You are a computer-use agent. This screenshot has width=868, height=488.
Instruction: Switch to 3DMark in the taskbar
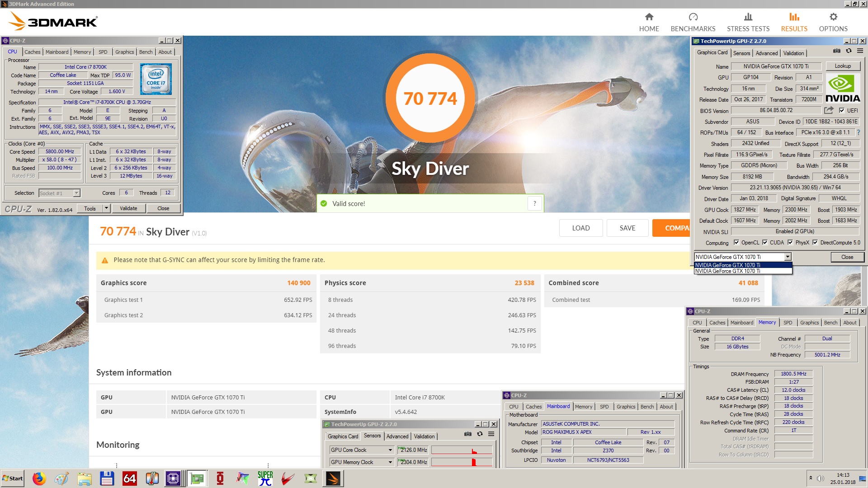click(333, 479)
